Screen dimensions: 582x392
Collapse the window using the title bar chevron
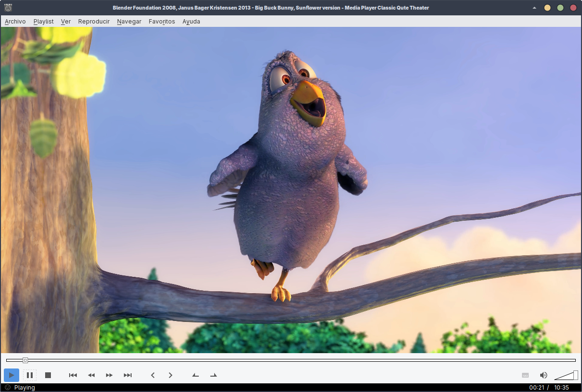coord(534,8)
